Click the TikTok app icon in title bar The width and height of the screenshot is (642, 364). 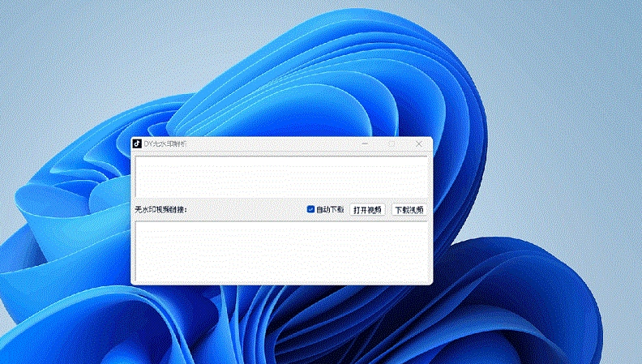(x=137, y=143)
